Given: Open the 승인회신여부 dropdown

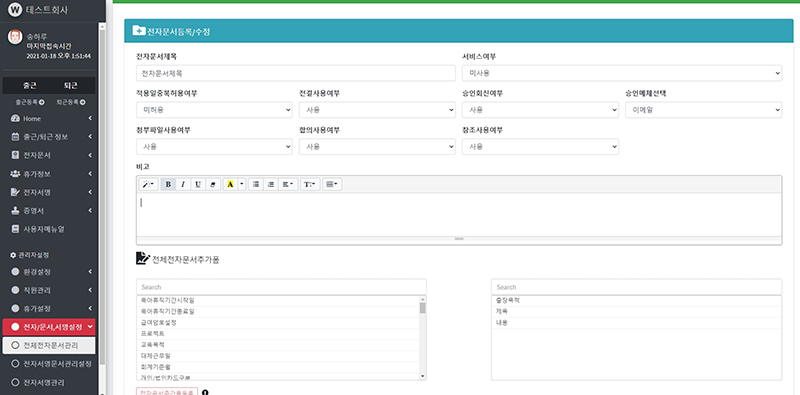Looking at the screenshot, I should [540, 110].
